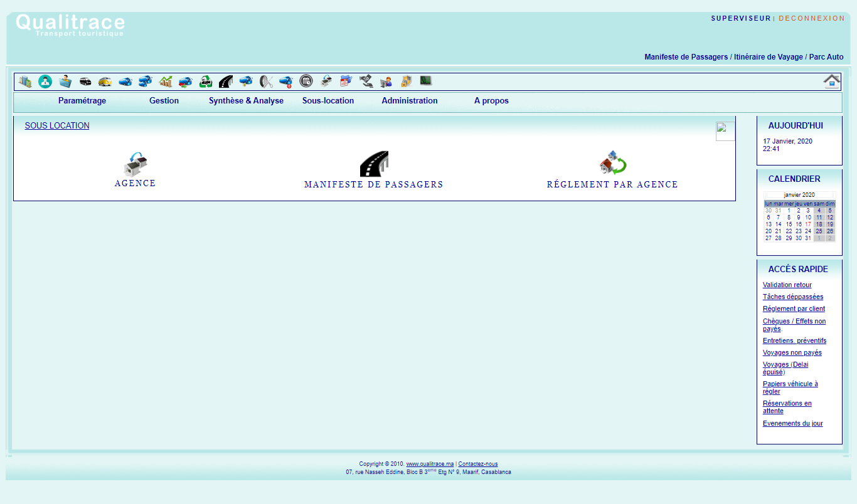Open the green recycle car icon
The height and width of the screenshot is (504, 857).
tap(206, 81)
